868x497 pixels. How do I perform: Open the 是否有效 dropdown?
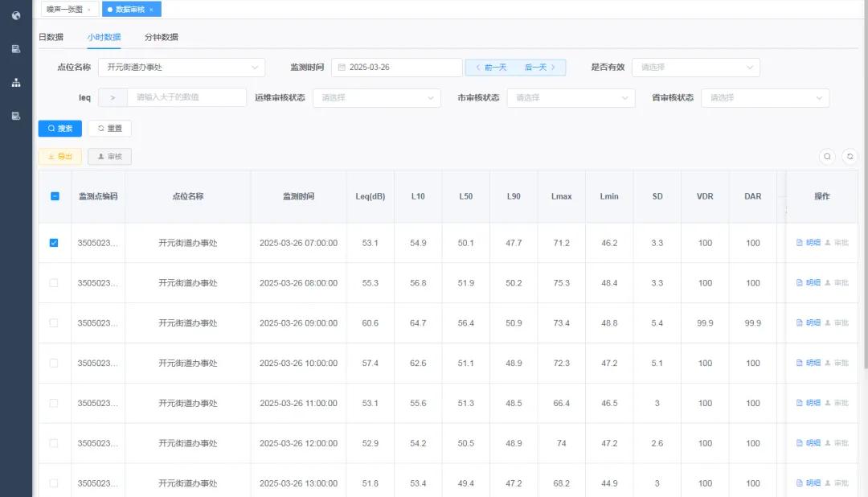pyautogui.click(x=696, y=67)
